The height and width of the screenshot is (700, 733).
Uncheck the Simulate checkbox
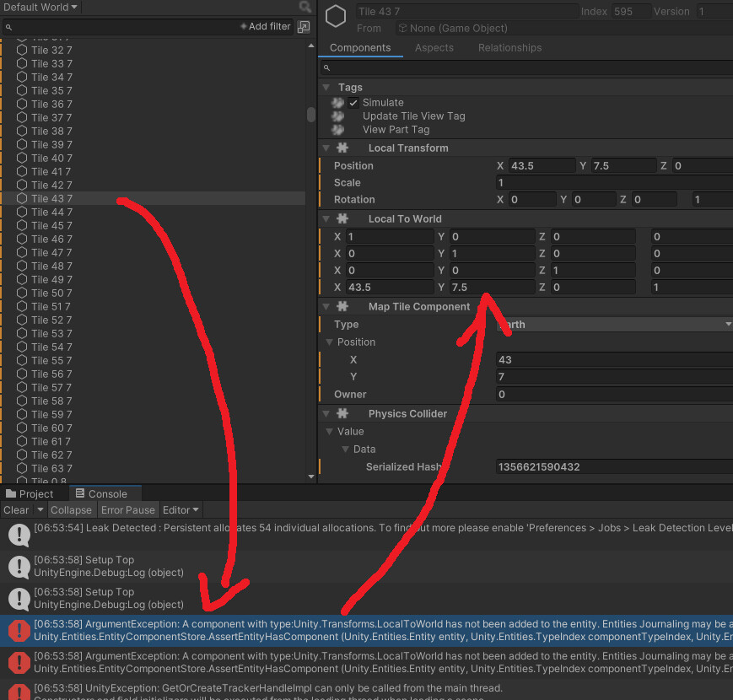353,102
